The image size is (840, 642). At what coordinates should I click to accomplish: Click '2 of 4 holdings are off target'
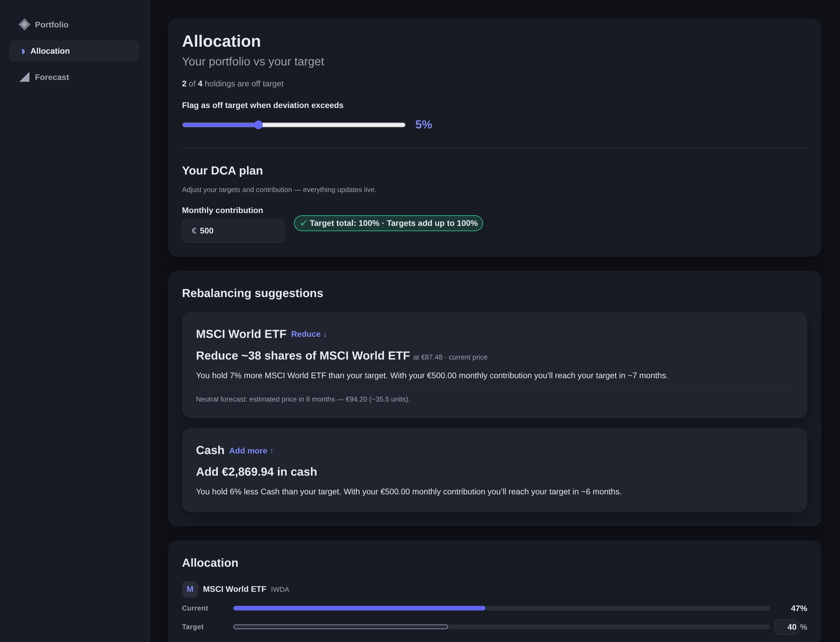coord(233,84)
